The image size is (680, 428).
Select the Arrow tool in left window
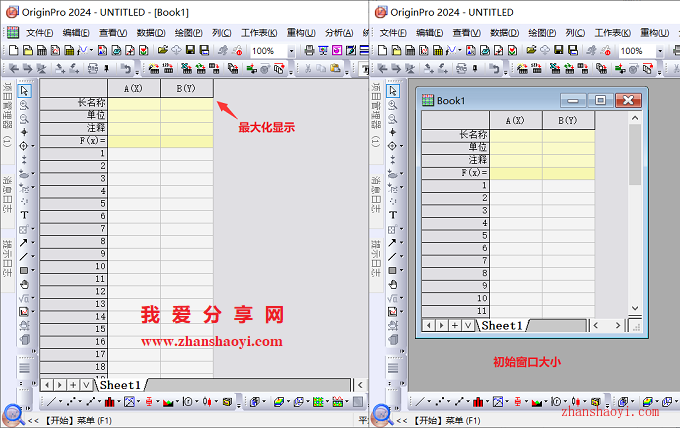tap(23, 242)
